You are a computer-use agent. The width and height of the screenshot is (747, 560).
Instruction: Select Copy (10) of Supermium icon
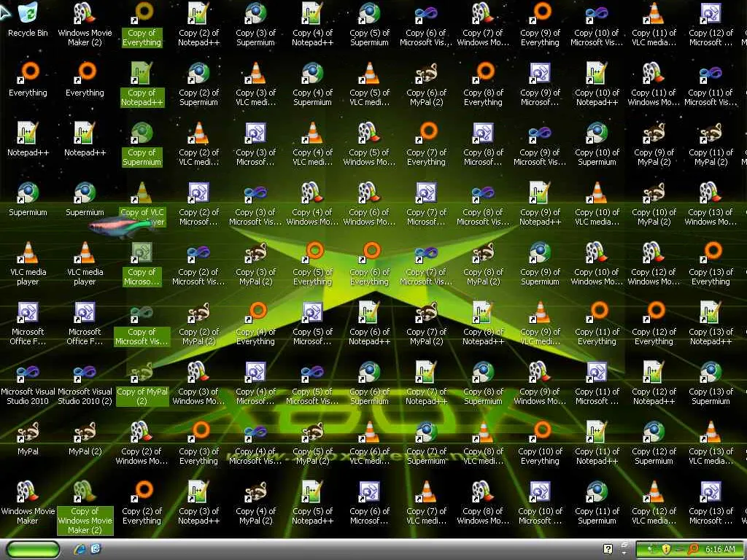597,144
